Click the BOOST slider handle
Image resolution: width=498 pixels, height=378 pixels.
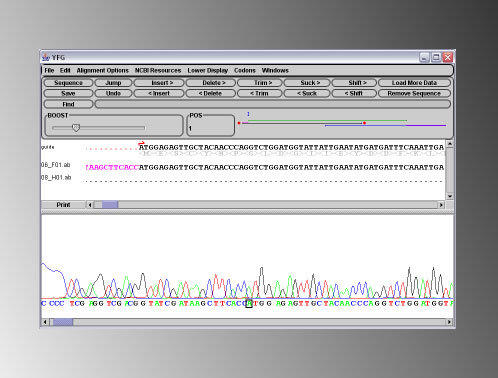(x=76, y=128)
